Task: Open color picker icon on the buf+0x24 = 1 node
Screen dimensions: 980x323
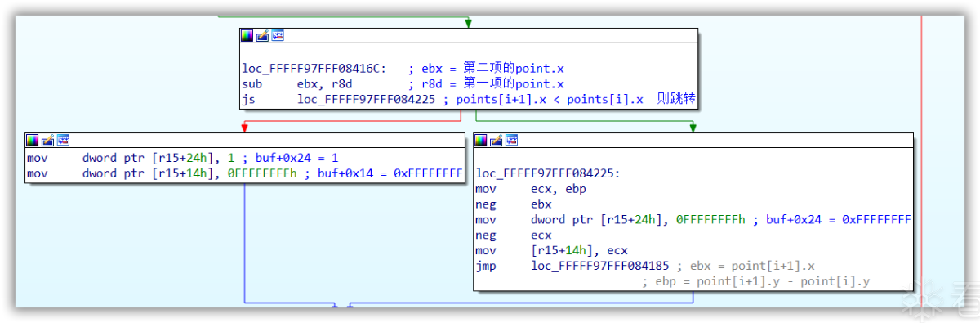Action: coord(32,141)
